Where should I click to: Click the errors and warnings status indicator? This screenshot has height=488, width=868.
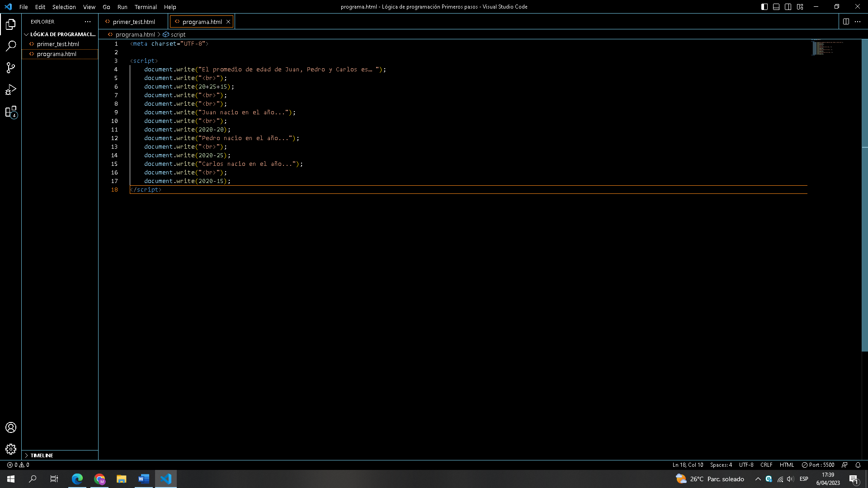pyautogui.click(x=18, y=465)
